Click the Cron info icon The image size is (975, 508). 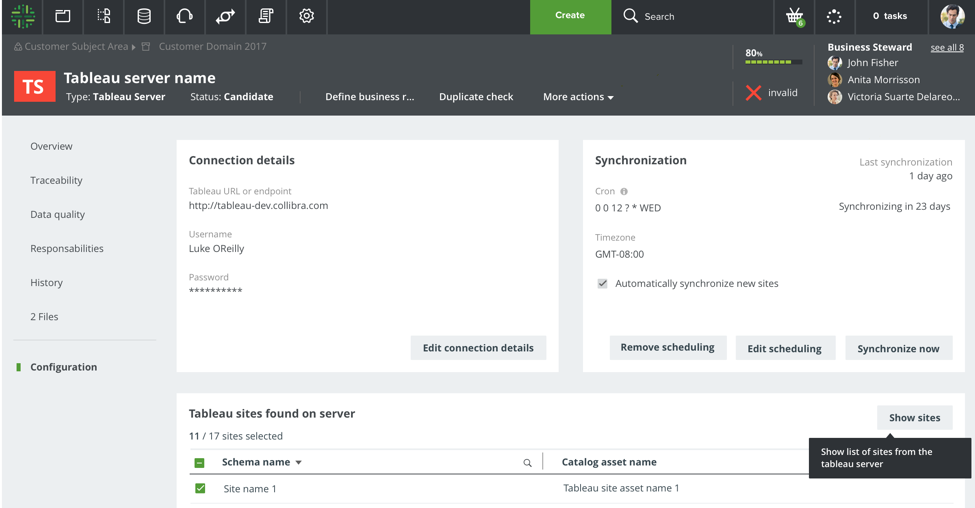pos(624,192)
